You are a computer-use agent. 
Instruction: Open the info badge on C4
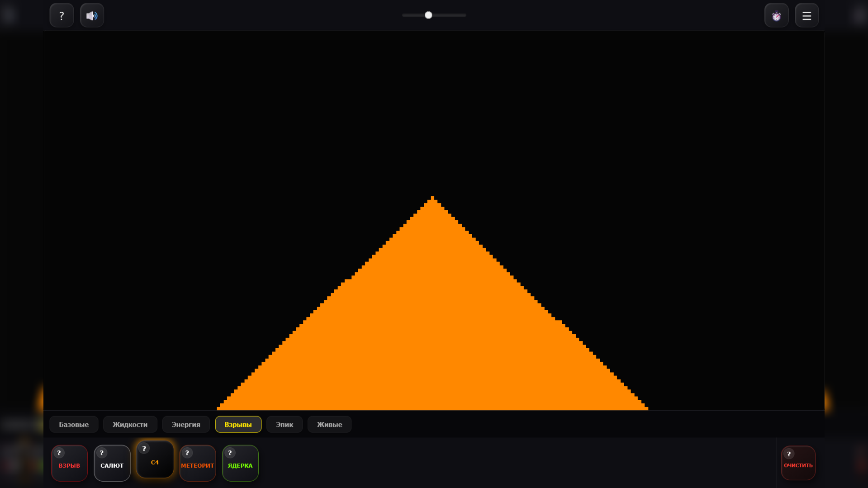tap(144, 449)
